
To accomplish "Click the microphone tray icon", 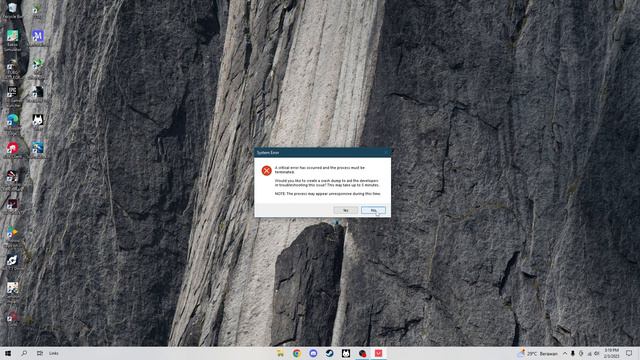I will pyautogui.click(x=573, y=353).
